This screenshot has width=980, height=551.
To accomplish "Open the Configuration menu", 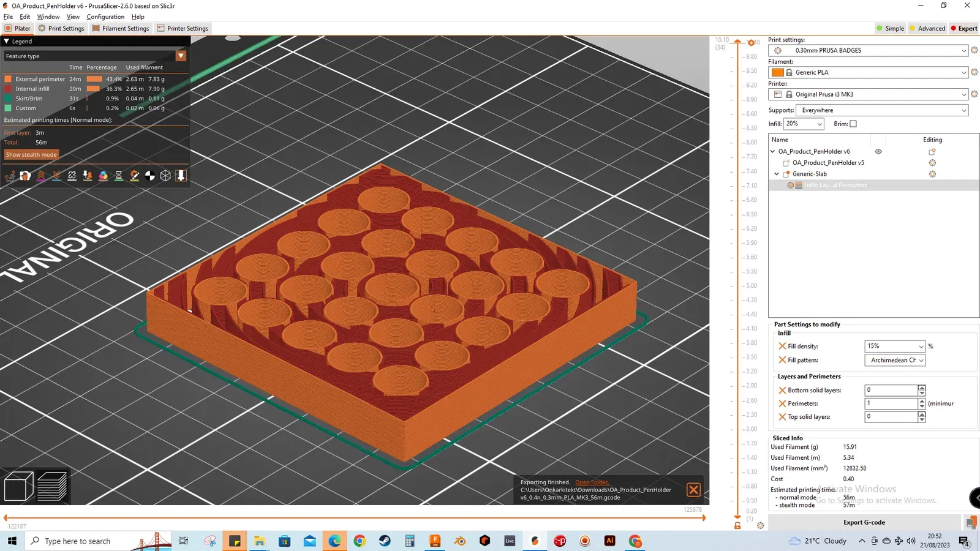I will click(105, 17).
